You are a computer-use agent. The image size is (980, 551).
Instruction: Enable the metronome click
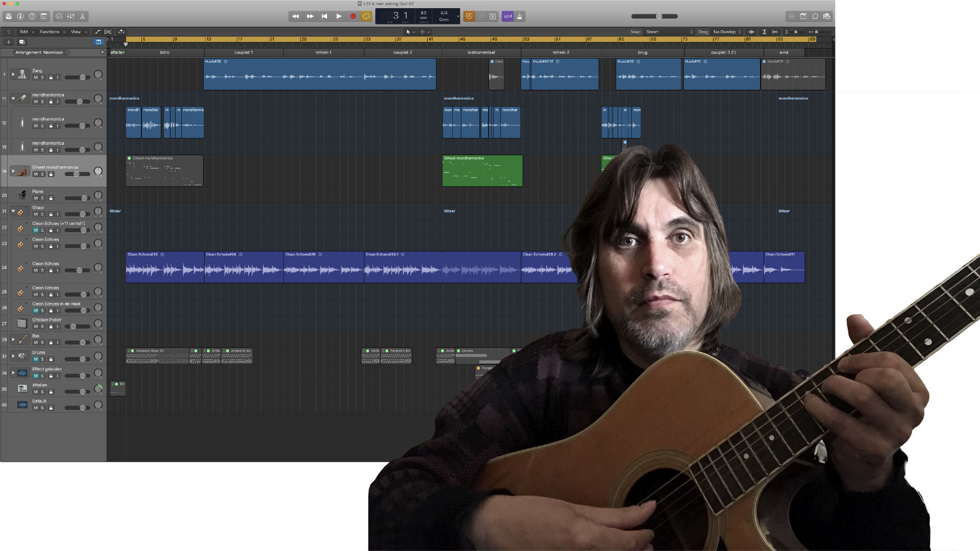pos(520,16)
